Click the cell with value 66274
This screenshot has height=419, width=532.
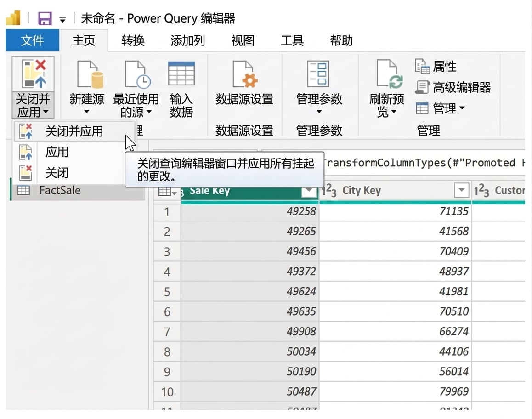click(395, 331)
